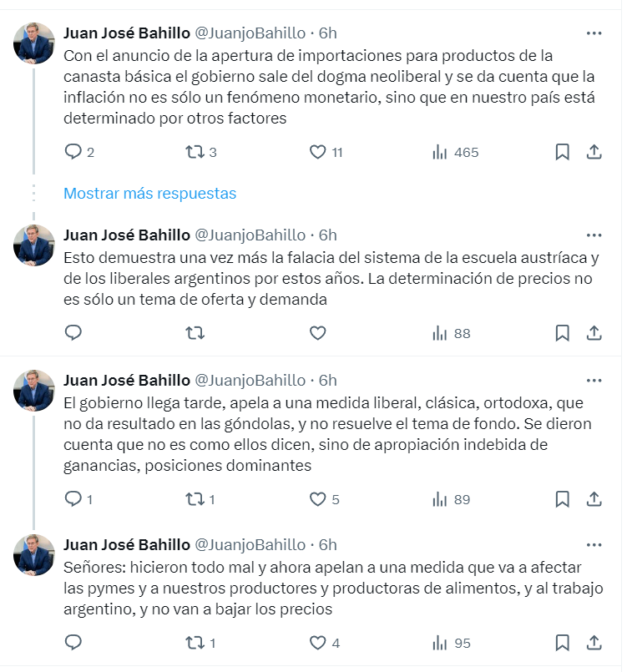
Task: Reply to the tweet about escuela austríaca
Action: click(73, 333)
